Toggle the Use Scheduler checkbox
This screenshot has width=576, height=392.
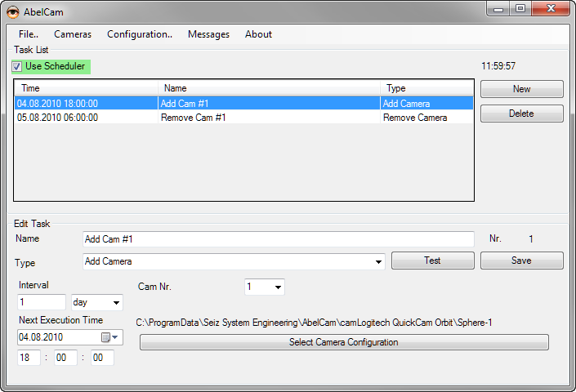(17, 67)
